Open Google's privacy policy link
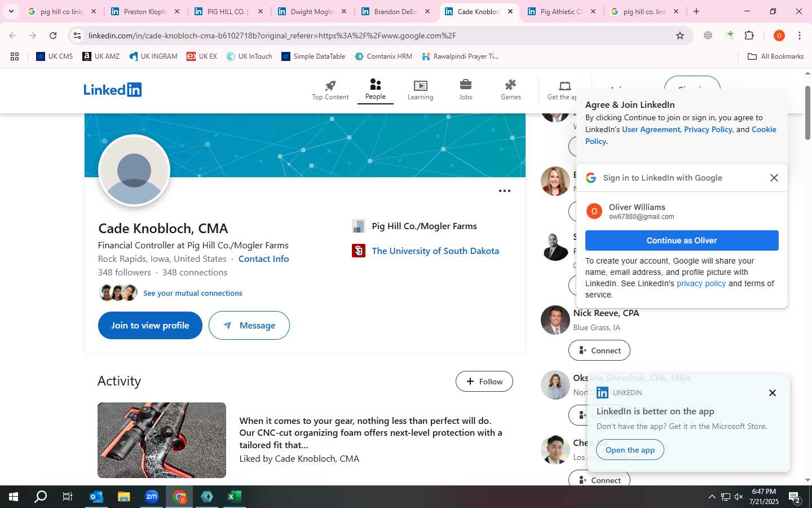812x508 pixels. click(x=701, y=283)
